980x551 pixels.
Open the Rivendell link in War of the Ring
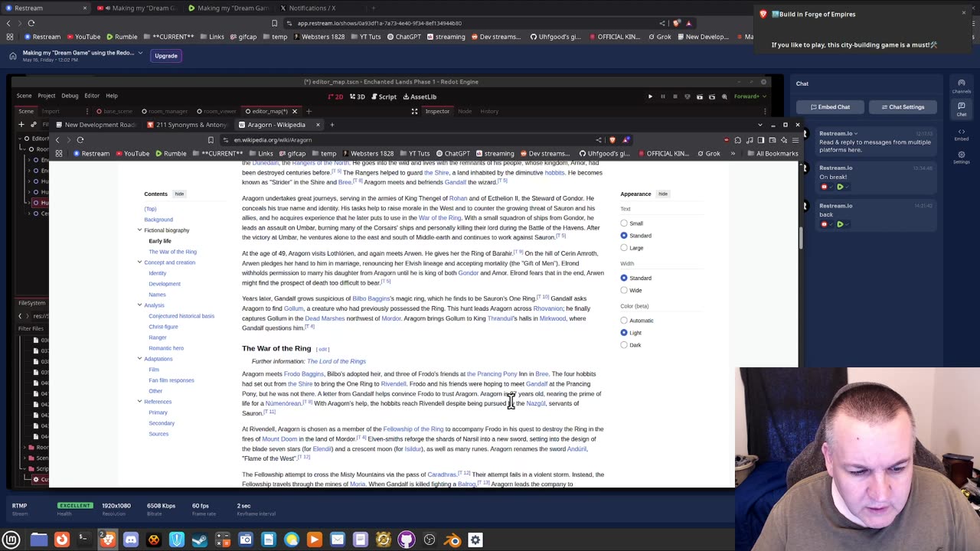coord(393,384)
